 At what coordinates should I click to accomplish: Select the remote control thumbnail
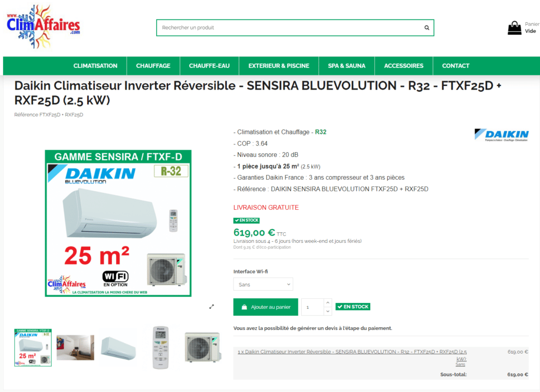click(161, 348)
